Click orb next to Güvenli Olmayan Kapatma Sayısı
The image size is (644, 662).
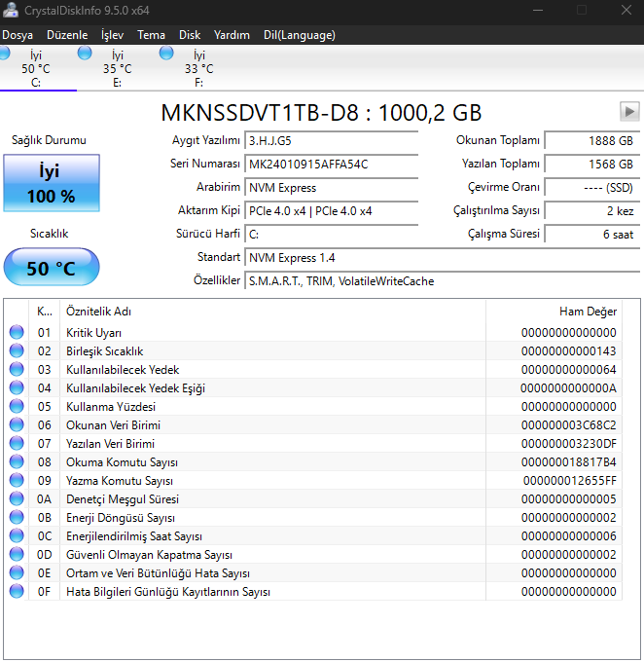pos(17,555)
